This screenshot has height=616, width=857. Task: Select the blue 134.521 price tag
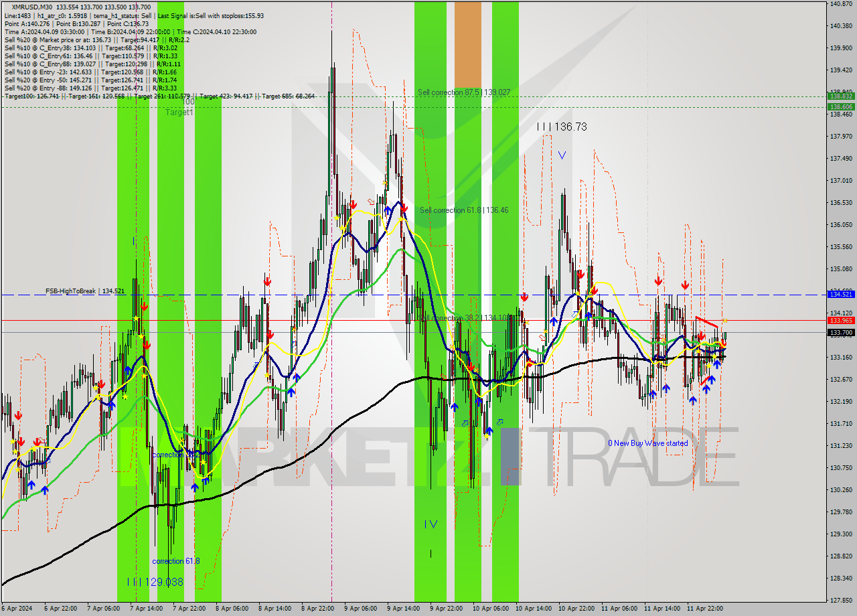click(x=841, y=294)
